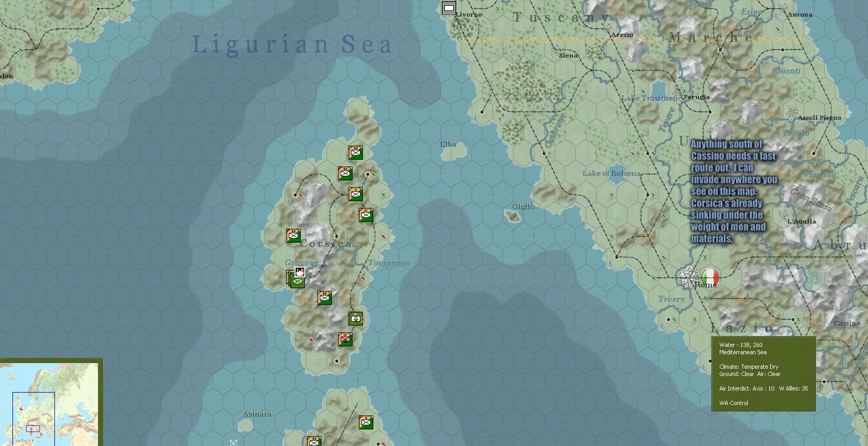Click the Corsica island name label

[326, 243]
